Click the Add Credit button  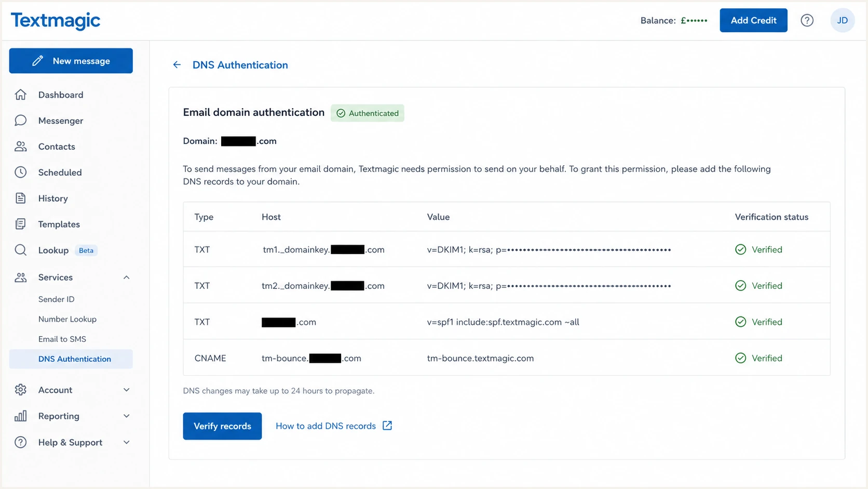tap(753, 20)
